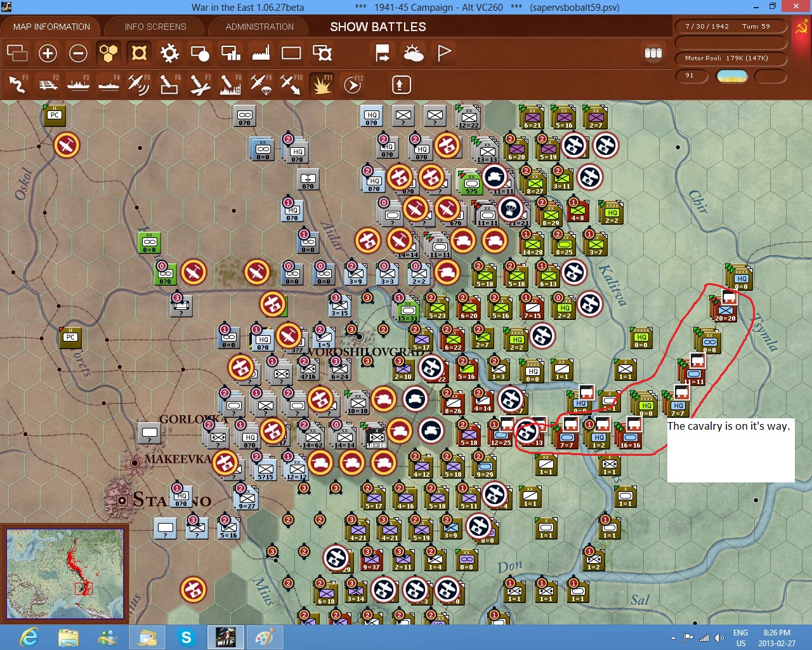Select the 14=28 unit counter
The width and height of the screenshot is (812, 650).
click(532, 244)
